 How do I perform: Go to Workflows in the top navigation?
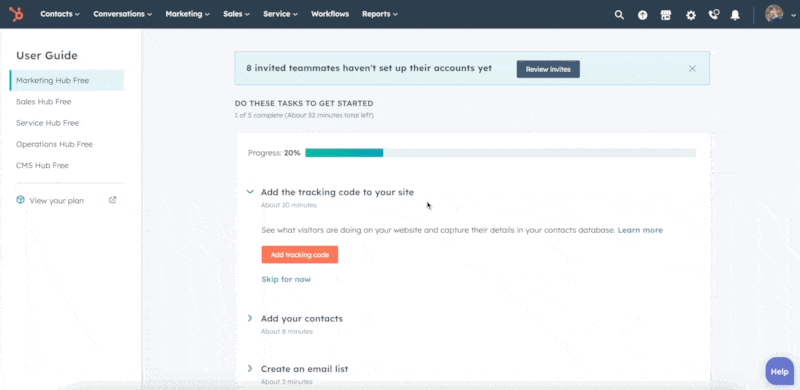pyautogui.click(x=330, y=14)
